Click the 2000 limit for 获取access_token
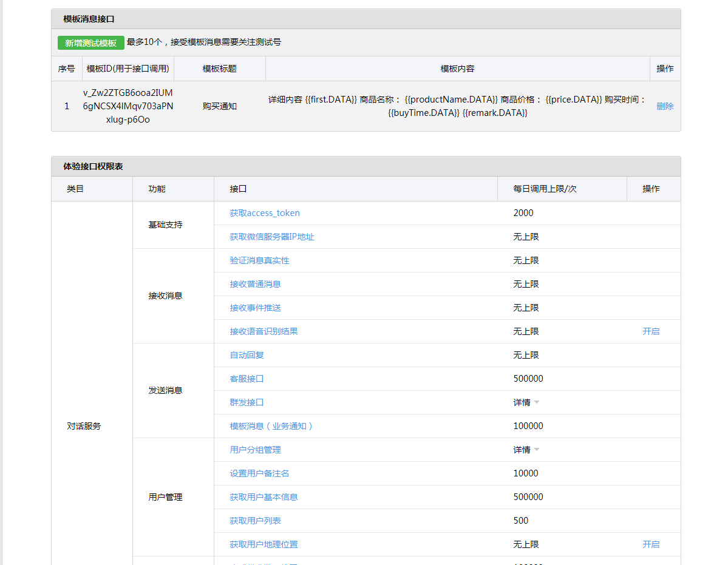Viewport: 728px width, 565px height. [x=523, y=213]
